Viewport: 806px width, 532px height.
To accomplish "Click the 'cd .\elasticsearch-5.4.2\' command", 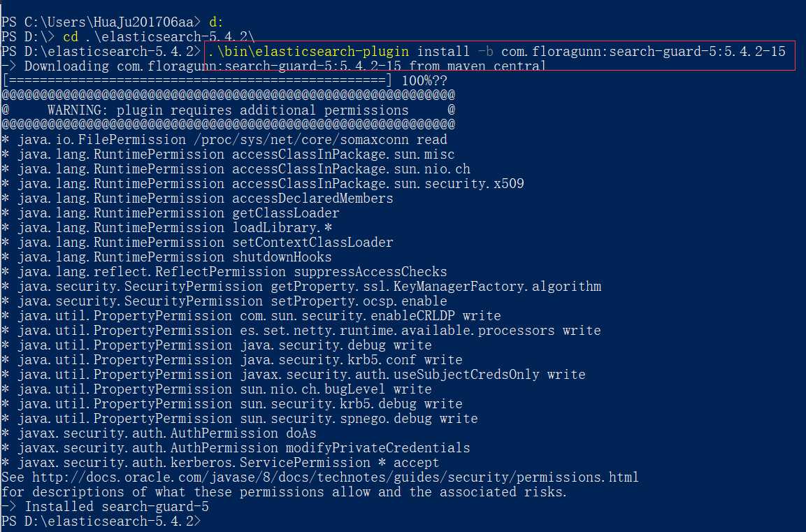I will click(159, 37).
